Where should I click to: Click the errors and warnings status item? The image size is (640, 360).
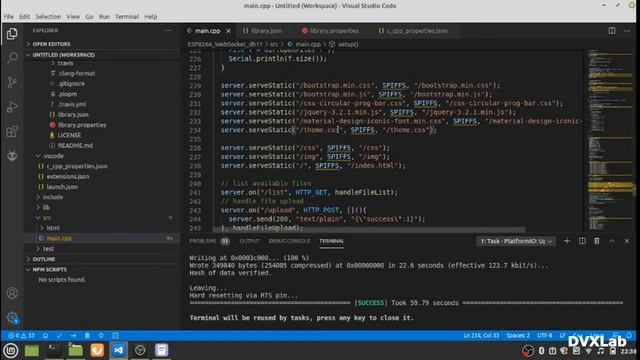point(21,336)
